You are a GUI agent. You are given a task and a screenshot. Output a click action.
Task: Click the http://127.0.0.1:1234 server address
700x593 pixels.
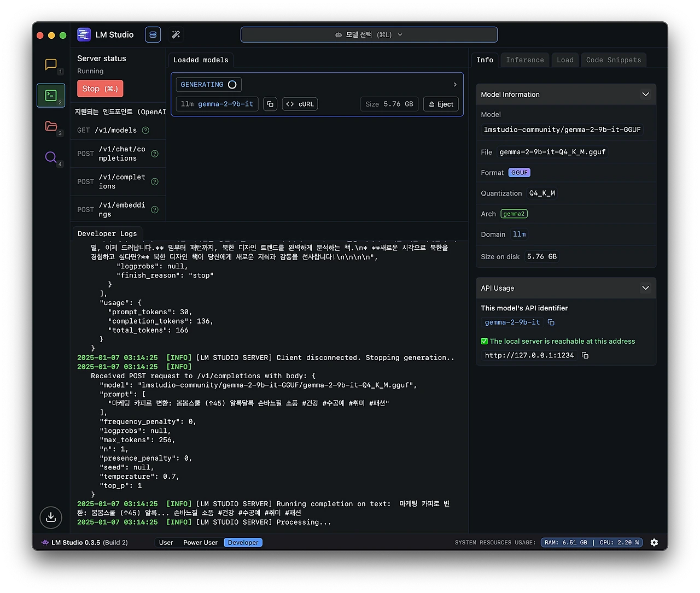[x=529, y=355]
